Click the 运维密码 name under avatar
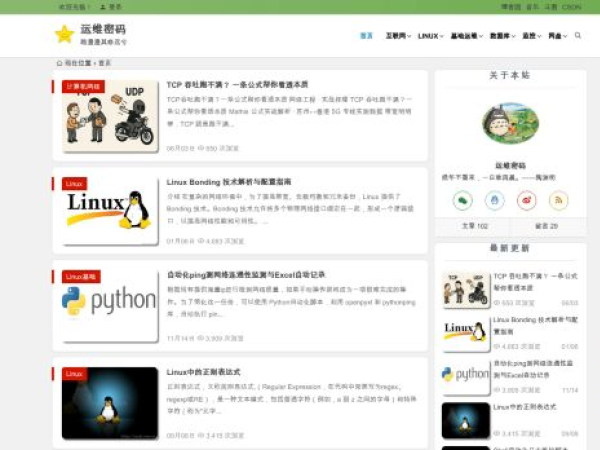 [x=510, y=165]
